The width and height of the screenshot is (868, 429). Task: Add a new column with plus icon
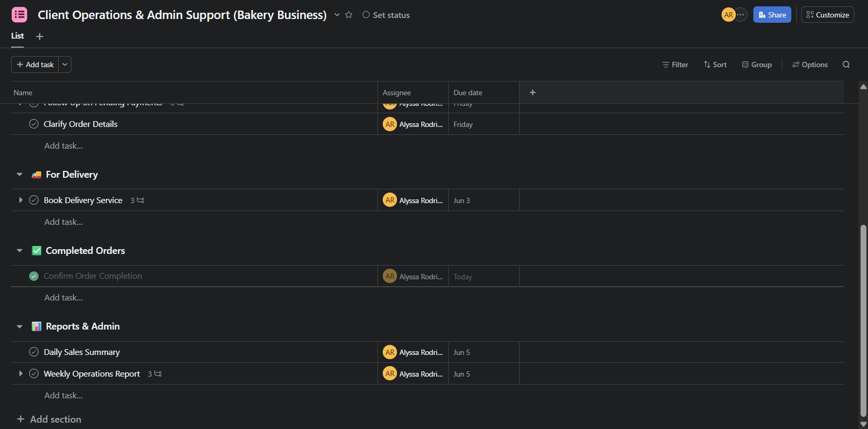(533, 93)
